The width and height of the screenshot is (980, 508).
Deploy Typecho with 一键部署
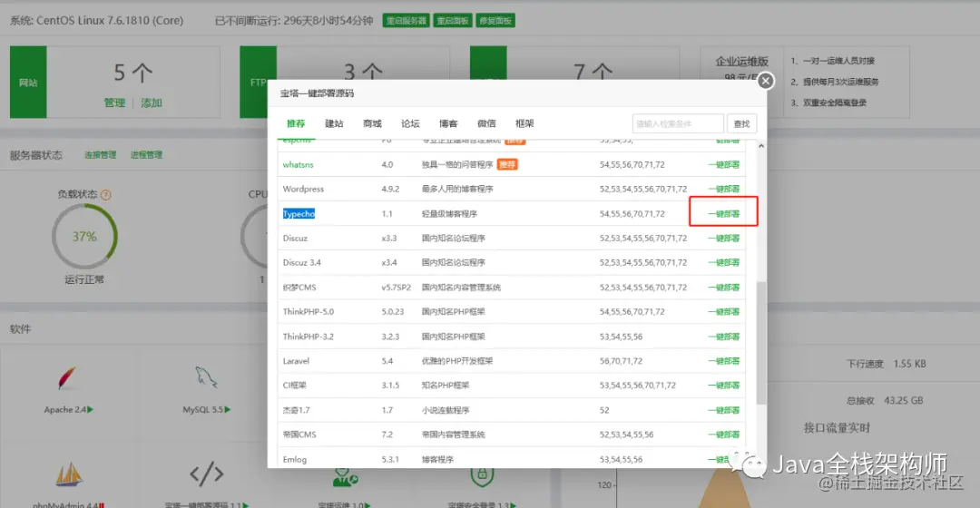coord(724,214)
